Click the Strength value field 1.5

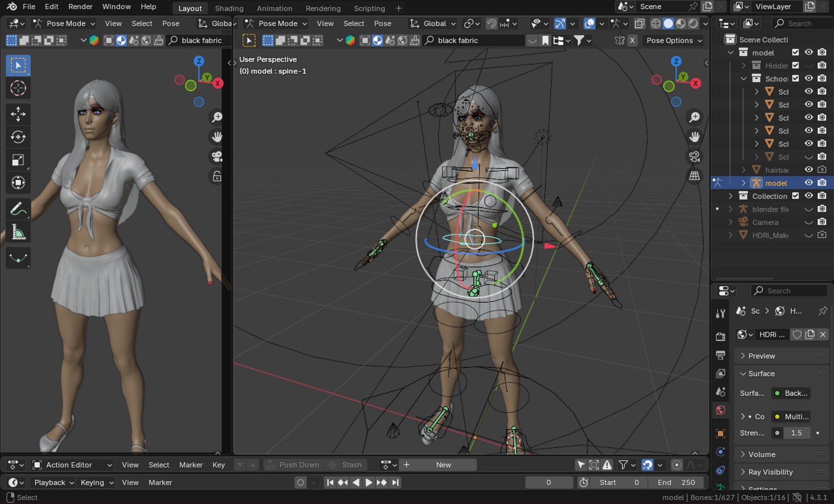pyautogui.click(x=796, y=433)
